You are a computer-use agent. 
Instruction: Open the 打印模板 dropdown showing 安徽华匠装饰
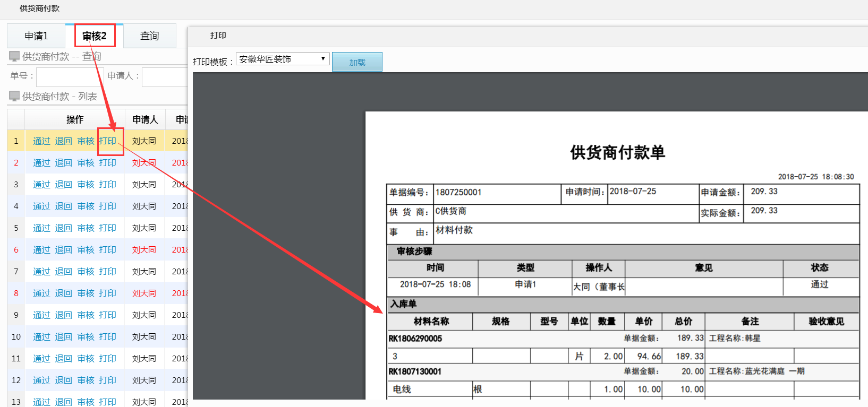tap(283, 59)
